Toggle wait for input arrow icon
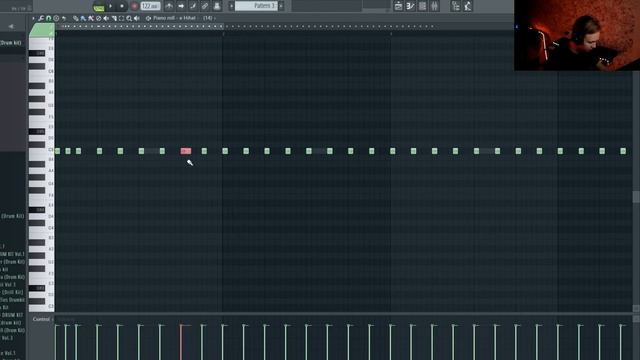This screenshot has width=640, height=360. coord(181,6)
